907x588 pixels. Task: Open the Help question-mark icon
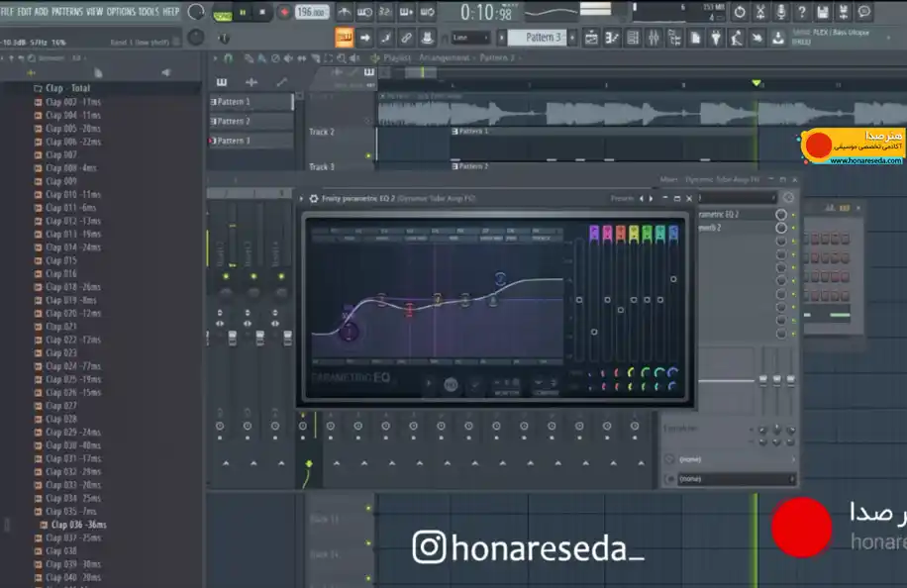[x=802, y=12]
